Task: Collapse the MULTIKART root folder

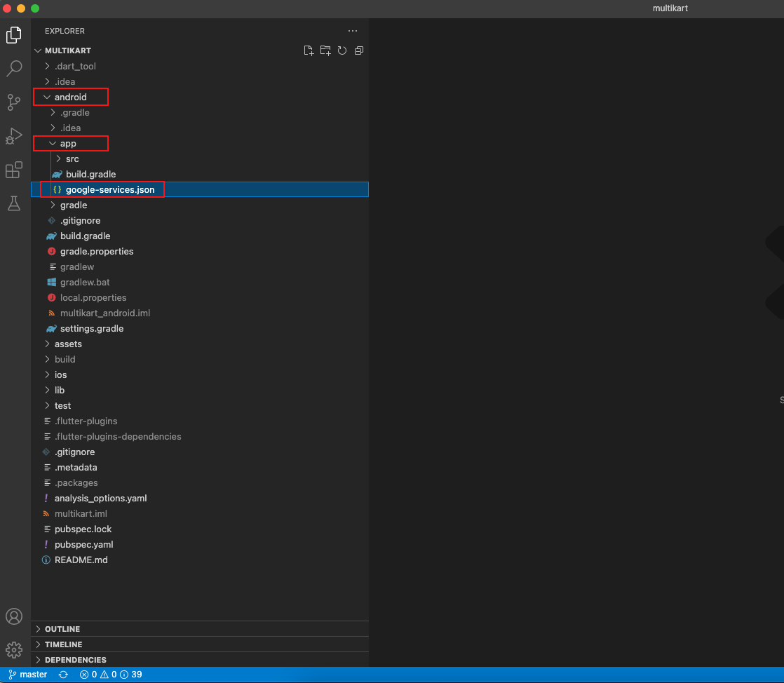Action: 200,50
